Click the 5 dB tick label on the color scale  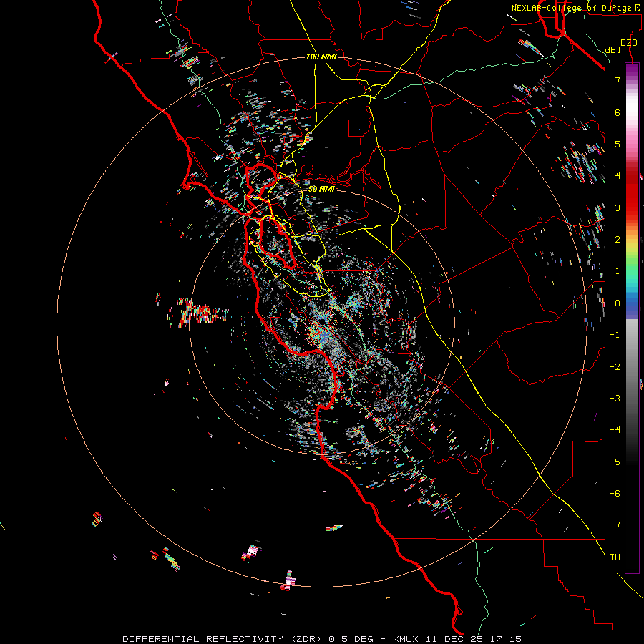pos(618,144)
